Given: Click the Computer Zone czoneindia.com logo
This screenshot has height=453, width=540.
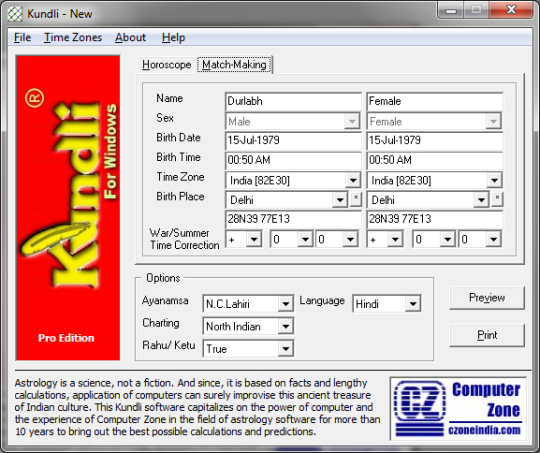Looking at the screenshot, I should point(458,409).
